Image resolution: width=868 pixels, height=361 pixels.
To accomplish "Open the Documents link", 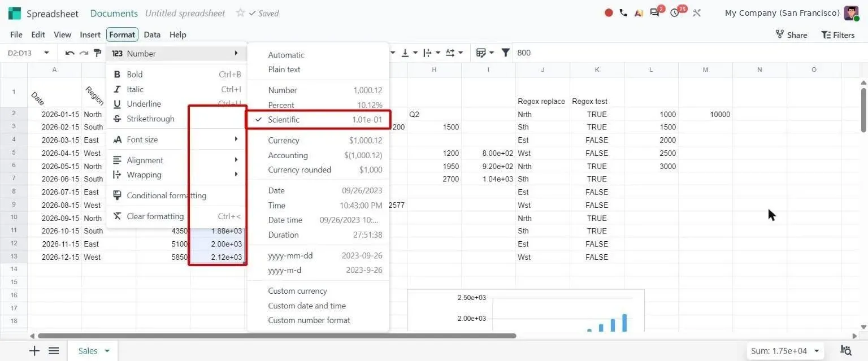I will coord(114,13).
